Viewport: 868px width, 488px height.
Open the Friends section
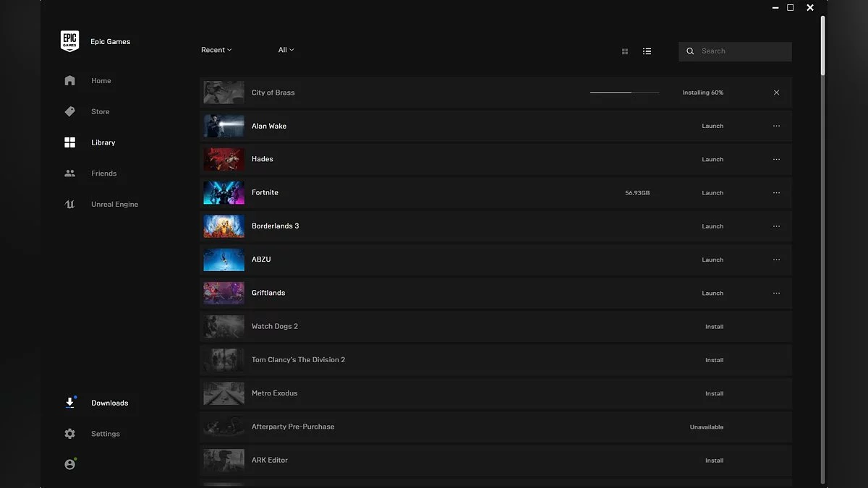[103, 174]
